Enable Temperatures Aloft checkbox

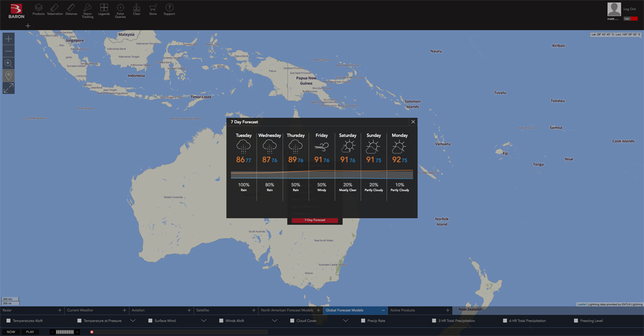tap(8, 321)
